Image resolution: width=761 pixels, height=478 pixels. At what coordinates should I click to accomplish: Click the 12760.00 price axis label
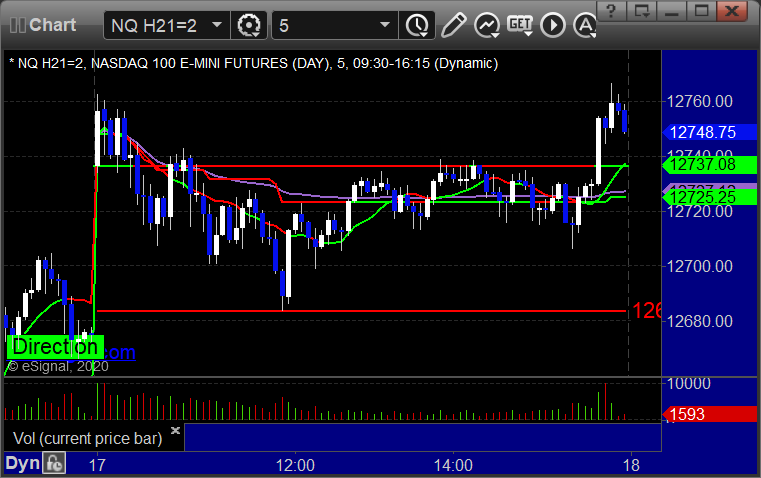pyautogui.click(x=699, y=101)
